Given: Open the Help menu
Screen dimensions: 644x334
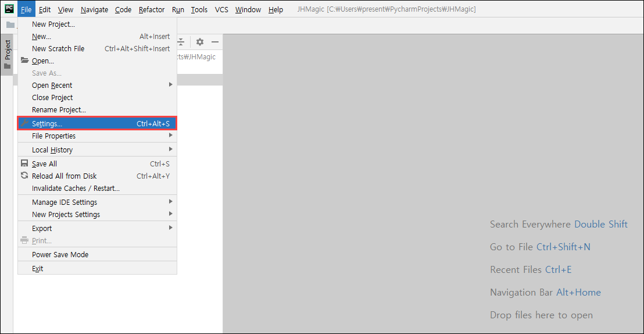Looking at the screenshot, I should pos(276,9).
